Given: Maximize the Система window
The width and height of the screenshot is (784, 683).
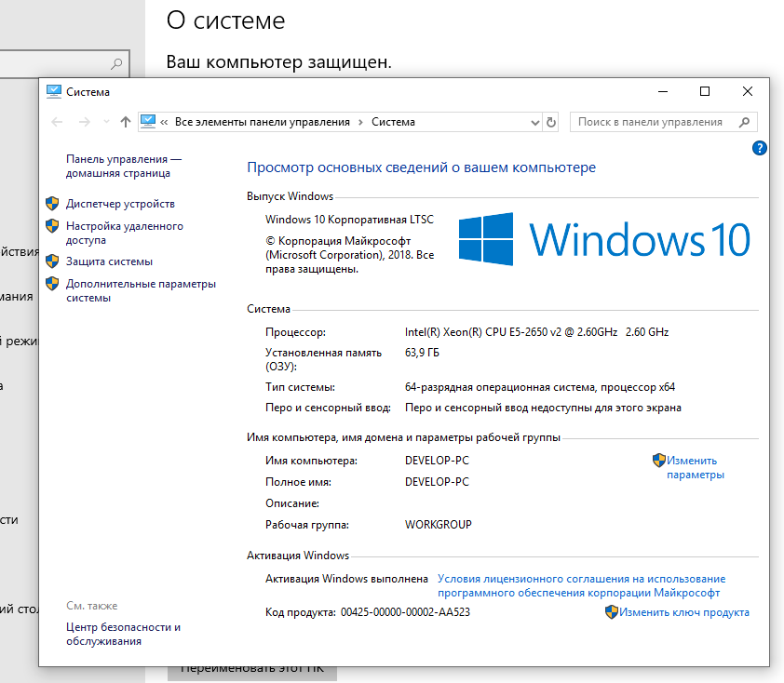Looking at the screenshot, I should (705, 91).
